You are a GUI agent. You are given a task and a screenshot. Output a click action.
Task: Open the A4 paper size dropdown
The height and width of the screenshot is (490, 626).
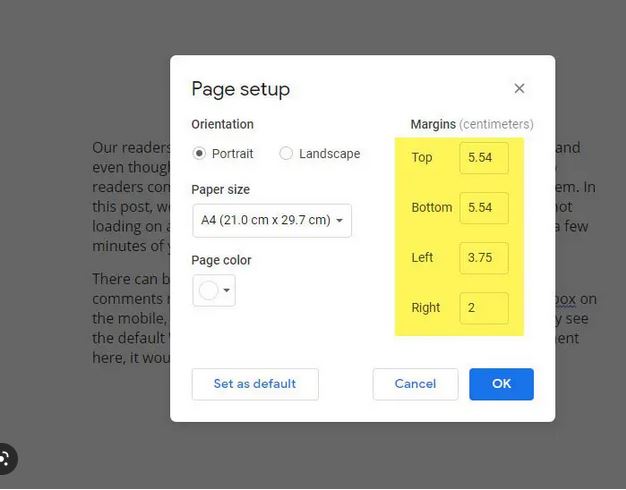pyautogui.click(x=271, y=220)
